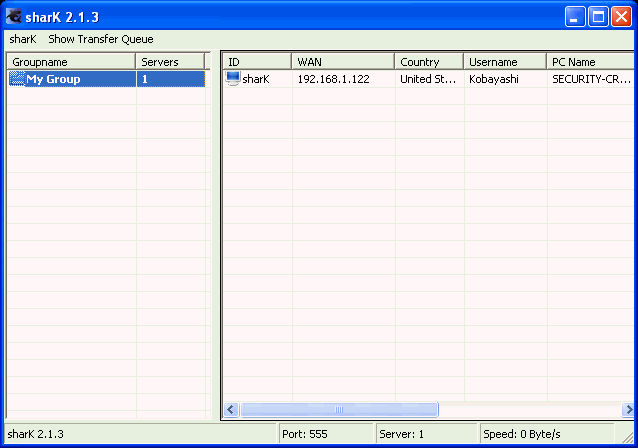Maximize the sharK window

click(598, 16)
